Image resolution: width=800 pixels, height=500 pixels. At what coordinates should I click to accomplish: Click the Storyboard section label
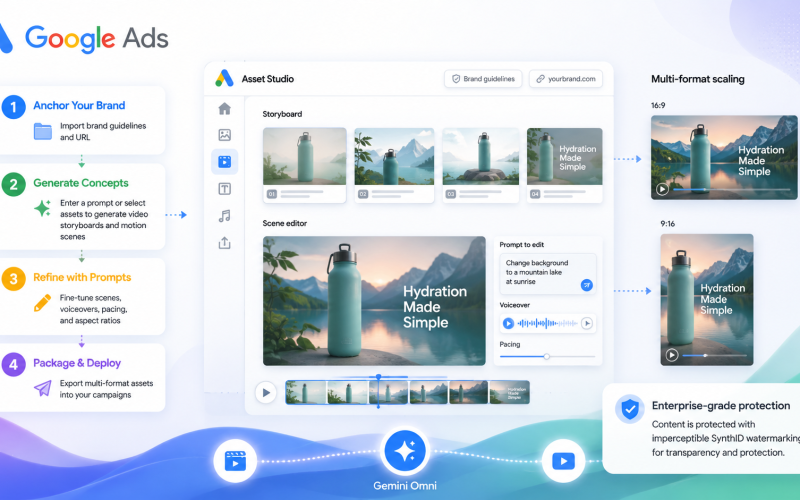pos(282,114)
